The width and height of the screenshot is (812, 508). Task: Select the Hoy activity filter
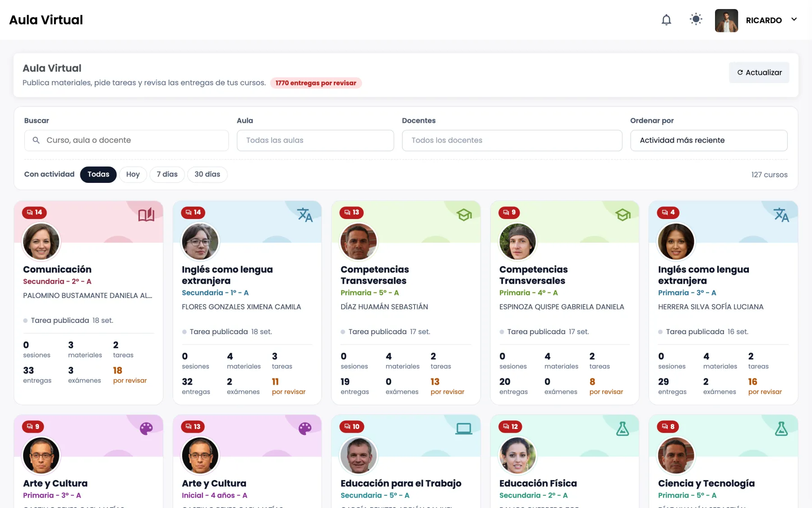pos(133,174)
